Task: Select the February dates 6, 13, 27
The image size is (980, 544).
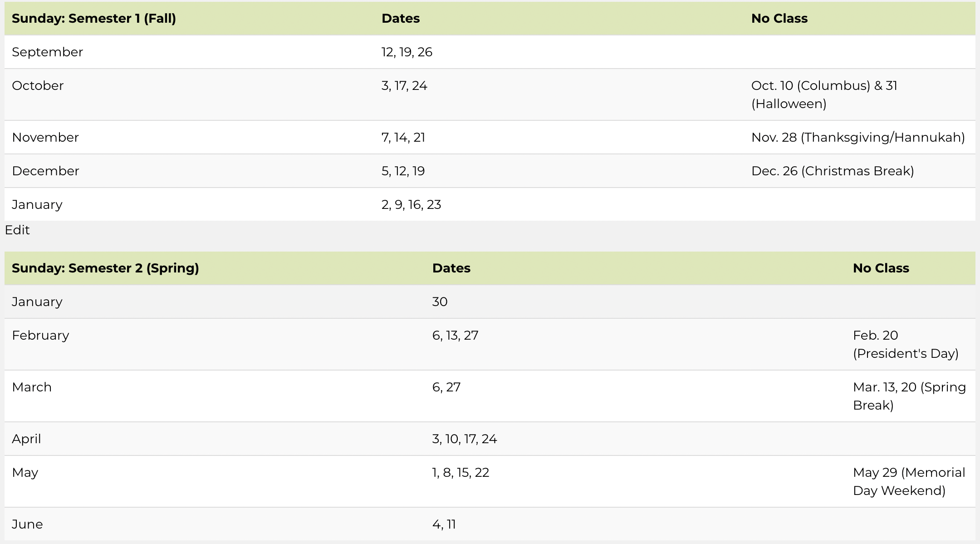Action: 455,336
